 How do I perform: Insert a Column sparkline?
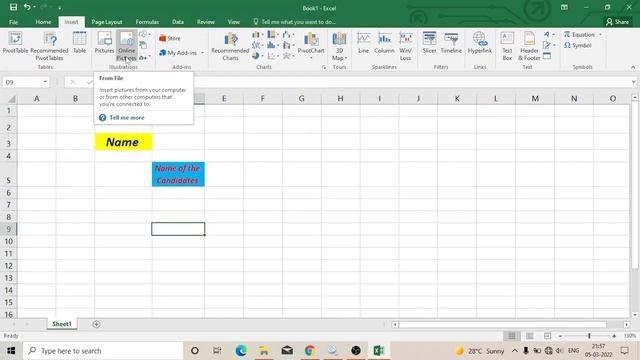[384, 42]
